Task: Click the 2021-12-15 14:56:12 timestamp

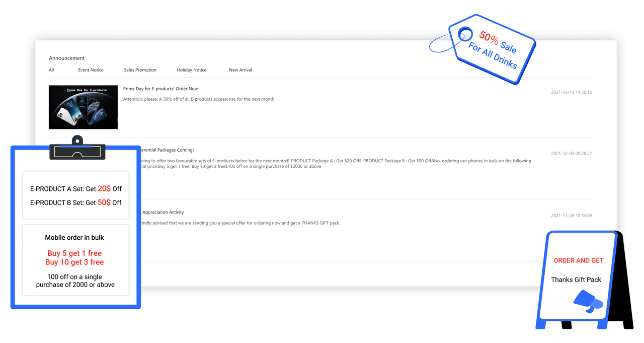Action: point(571,93)
